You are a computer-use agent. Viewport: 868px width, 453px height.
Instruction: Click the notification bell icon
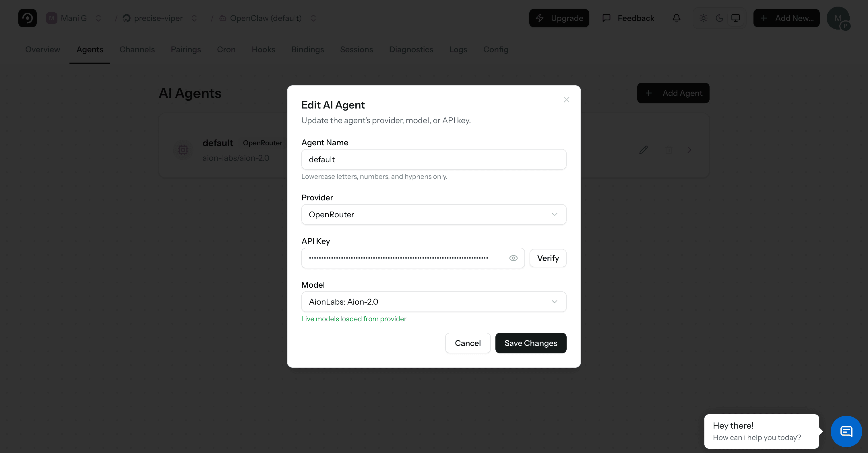pyautogui.click(x=676, y=18)
